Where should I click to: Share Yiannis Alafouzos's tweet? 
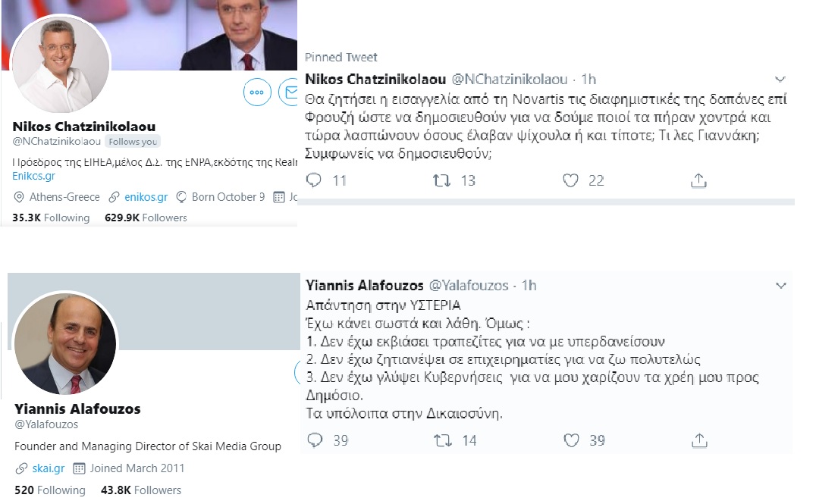[699, 440]
